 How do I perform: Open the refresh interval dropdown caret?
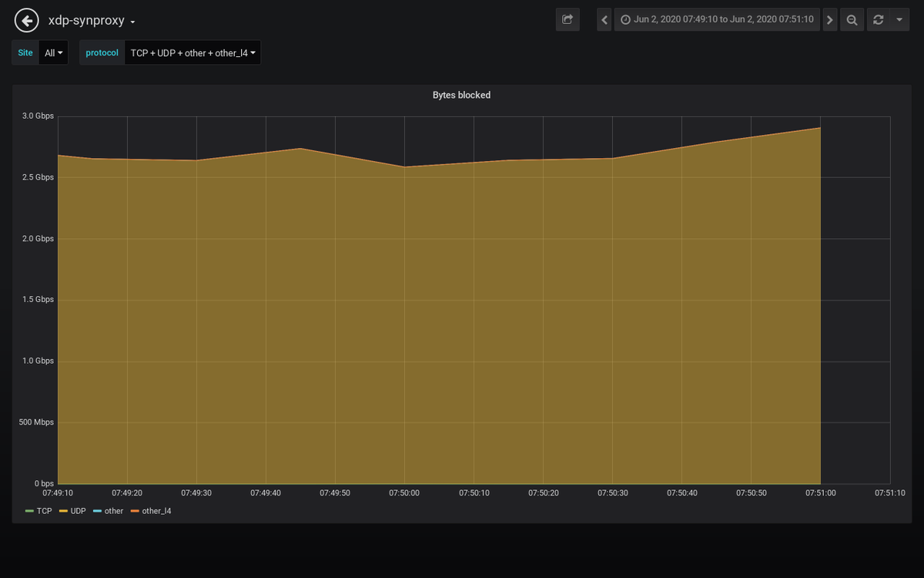[x=899, y=19]
